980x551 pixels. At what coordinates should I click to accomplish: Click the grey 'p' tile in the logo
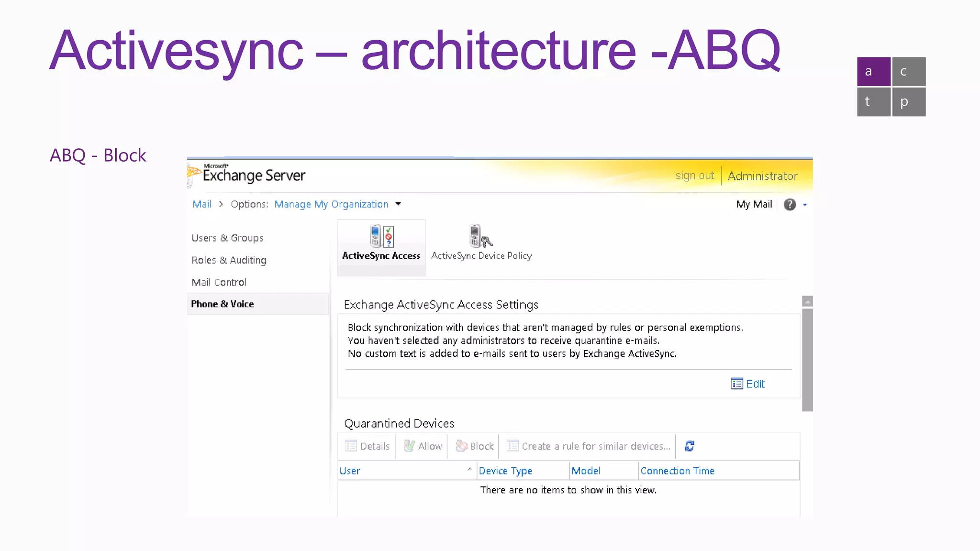click(x=909, y=102)
